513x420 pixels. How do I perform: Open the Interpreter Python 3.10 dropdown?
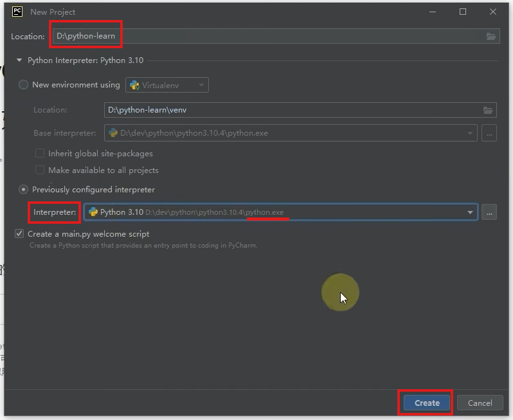point(281,212)
